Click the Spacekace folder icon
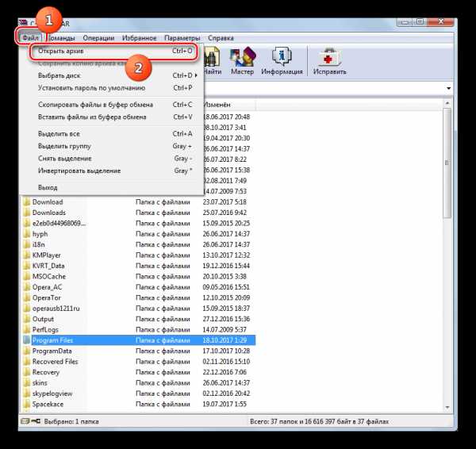The width and height of the screenshot is (476, 449). pos(27,404)
